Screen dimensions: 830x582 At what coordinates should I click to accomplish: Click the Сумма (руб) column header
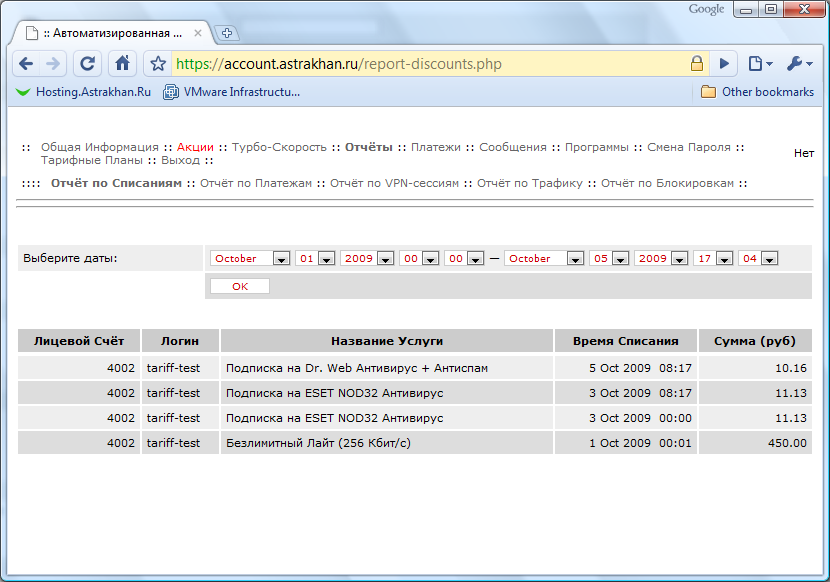755,341
